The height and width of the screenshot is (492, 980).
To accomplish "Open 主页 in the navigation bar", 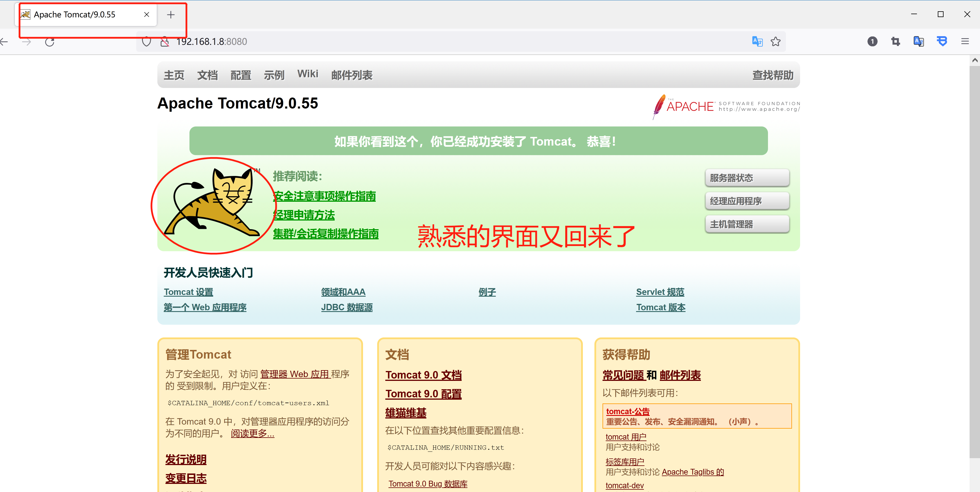I will click(174, 75).
